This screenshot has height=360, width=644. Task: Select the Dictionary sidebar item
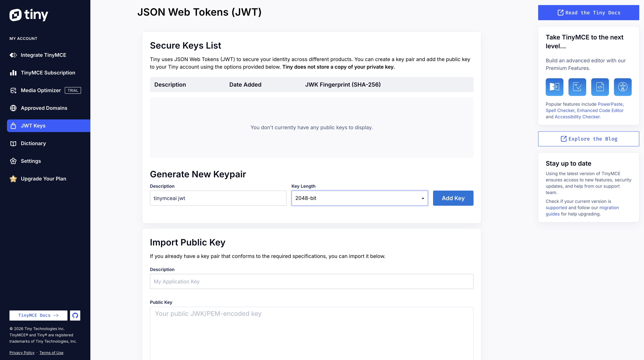pyautogui.click(x=33, y=143)
